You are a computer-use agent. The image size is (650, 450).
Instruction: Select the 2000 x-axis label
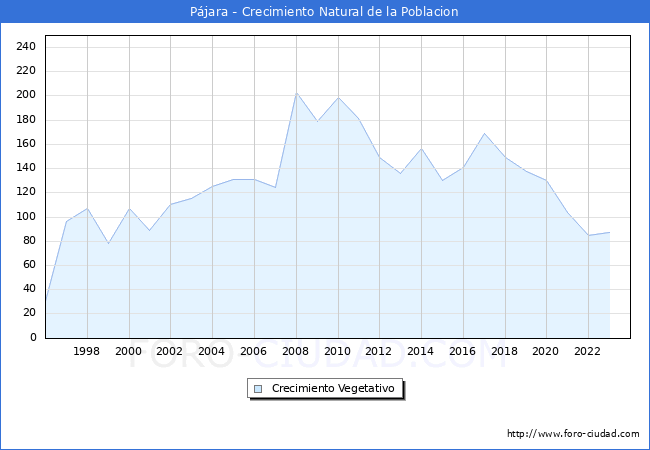click(x=128, y=352)
